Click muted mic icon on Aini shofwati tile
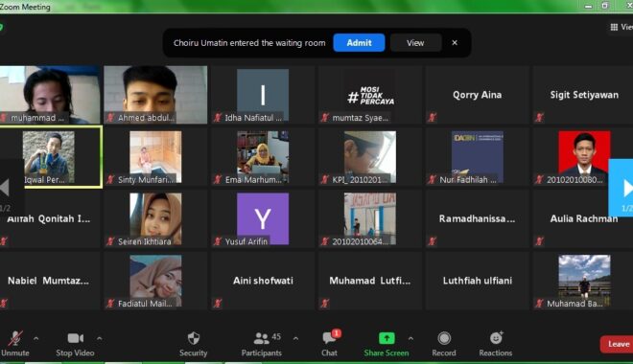The height and width of the screenshot is (364, 633). 218,303
